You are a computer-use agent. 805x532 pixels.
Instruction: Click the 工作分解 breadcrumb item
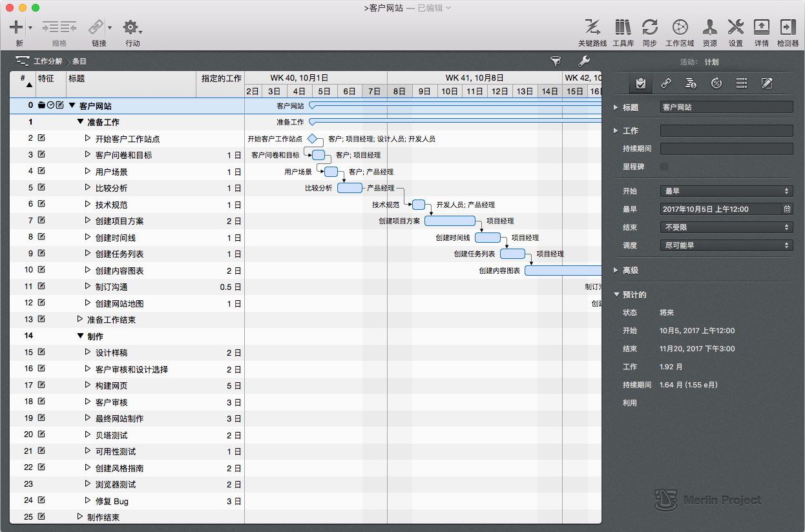(x=47, y=61)
